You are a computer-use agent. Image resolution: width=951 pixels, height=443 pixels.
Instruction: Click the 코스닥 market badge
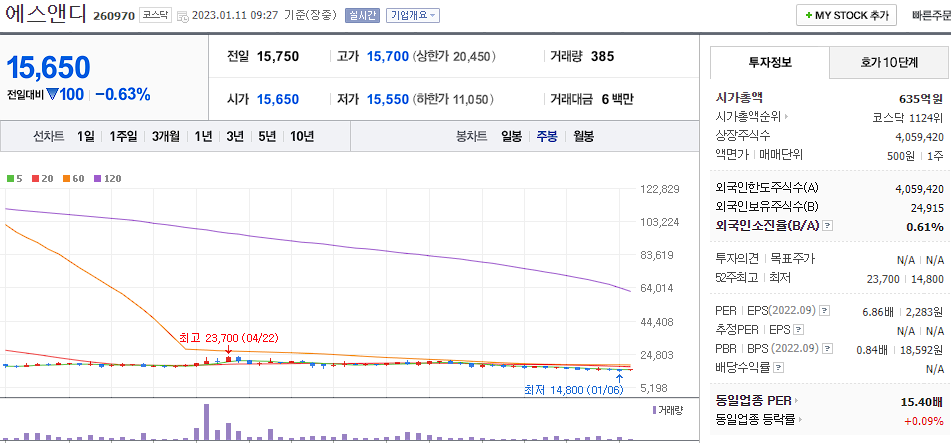pos(155,15)
